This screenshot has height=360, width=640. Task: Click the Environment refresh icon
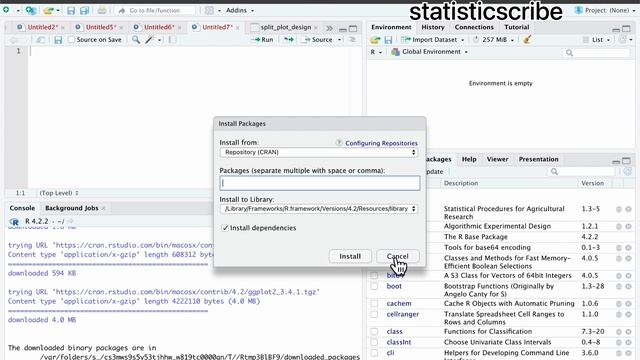point(622,40)
